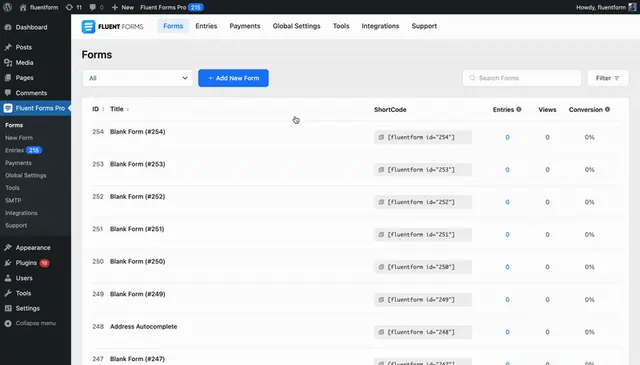
Task: Open Blank Form (#250)
Action: [138, 261]
